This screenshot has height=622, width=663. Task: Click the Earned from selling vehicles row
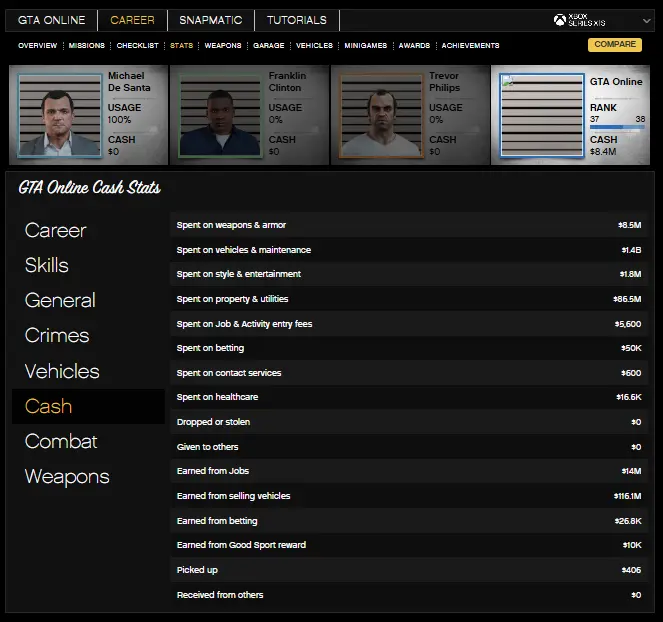click(409, 496)
